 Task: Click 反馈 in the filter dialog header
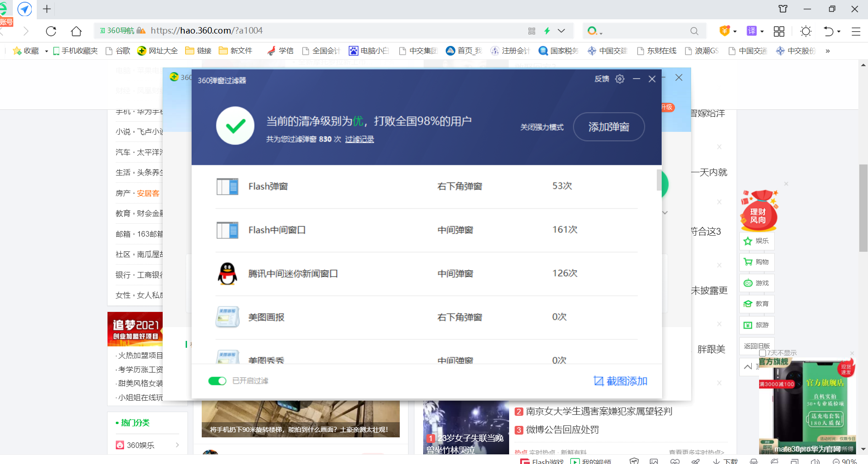point(601,79)
